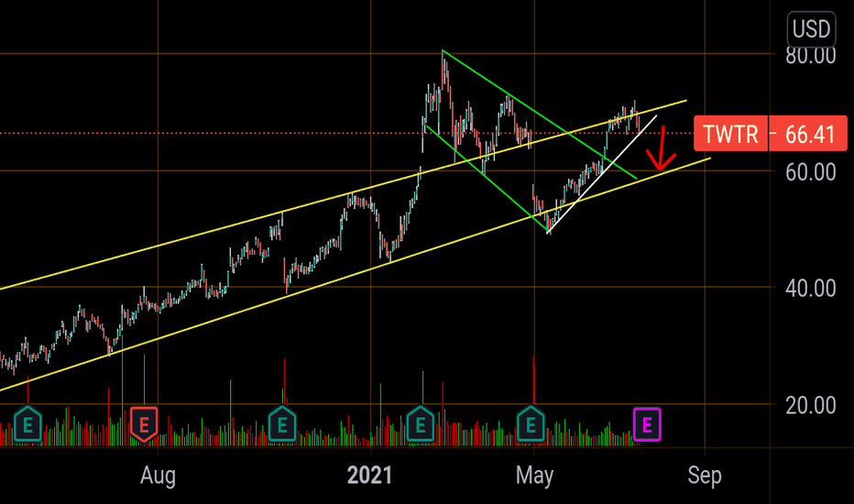Click the 40.00 price axis label
Image resolution: width=854 pixels, height=504 pixels.
(810, 289)
